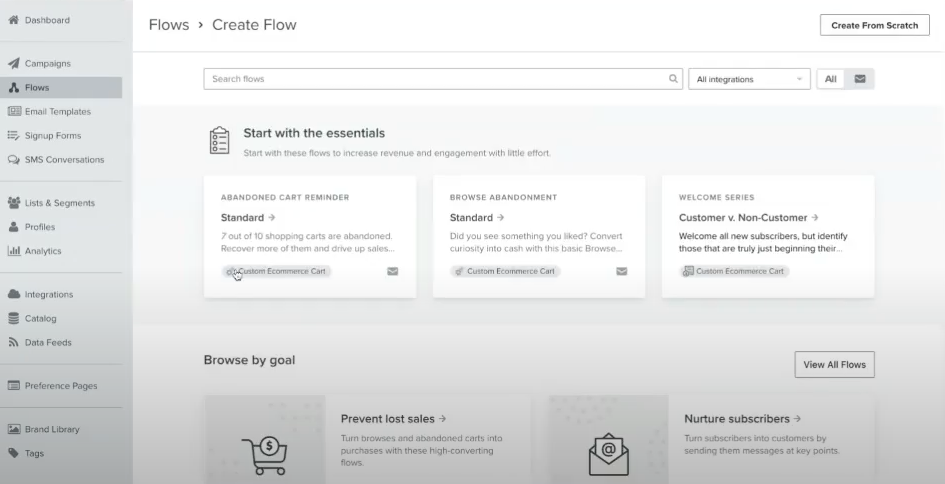Click the magnifier icon in search flows

click(x=673, y=79)
